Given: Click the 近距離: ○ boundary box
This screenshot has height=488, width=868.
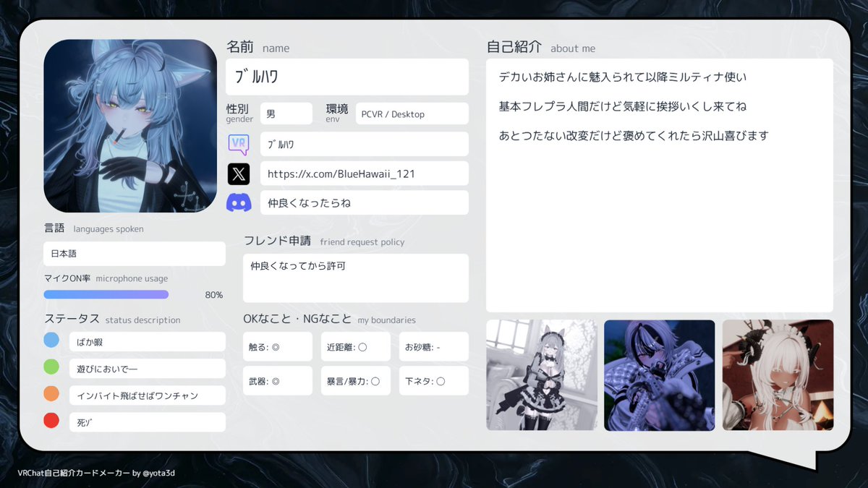Looking at the screenshot, I should point(356,346).
